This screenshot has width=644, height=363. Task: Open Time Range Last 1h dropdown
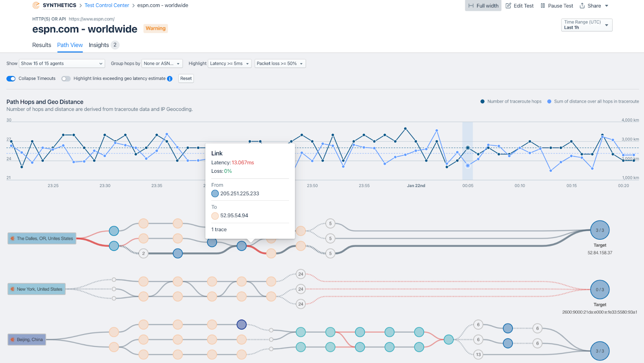click(586, 25)
